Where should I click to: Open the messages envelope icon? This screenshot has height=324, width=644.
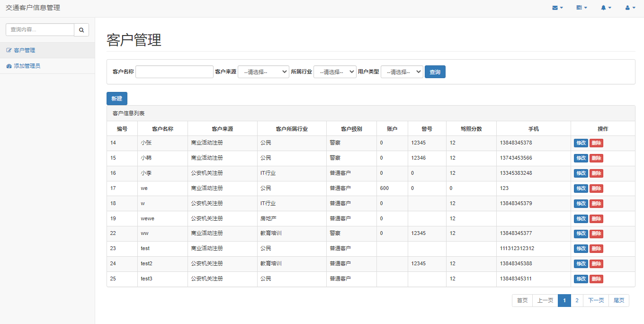[x=556, y=8]
